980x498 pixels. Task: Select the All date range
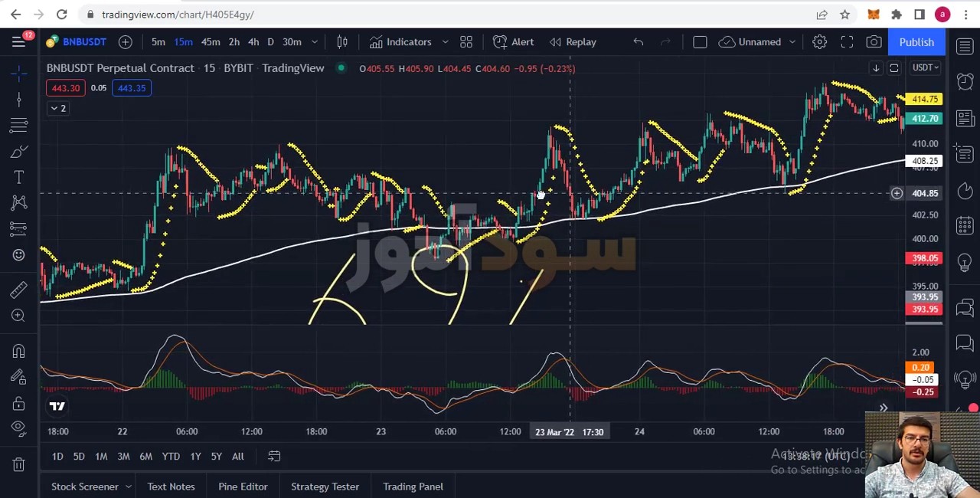[237, 457]
